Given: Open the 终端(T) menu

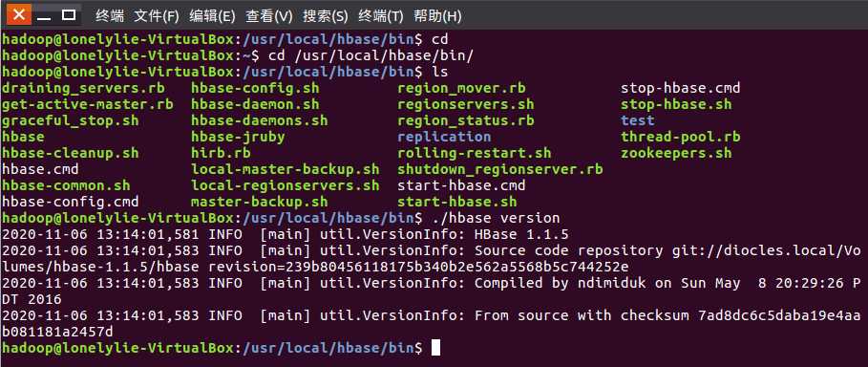Looking at the screenshot, I should (381, 16).
